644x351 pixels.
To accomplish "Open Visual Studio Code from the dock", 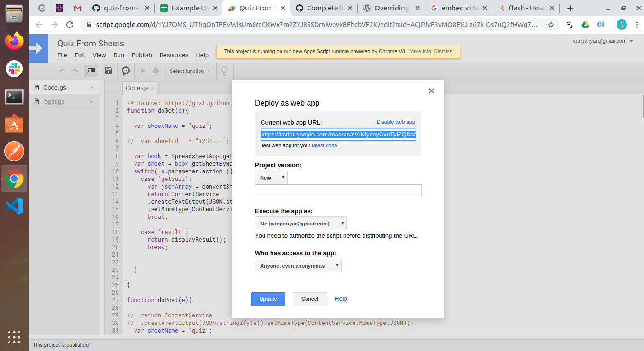I will click(x=14, y=207).
